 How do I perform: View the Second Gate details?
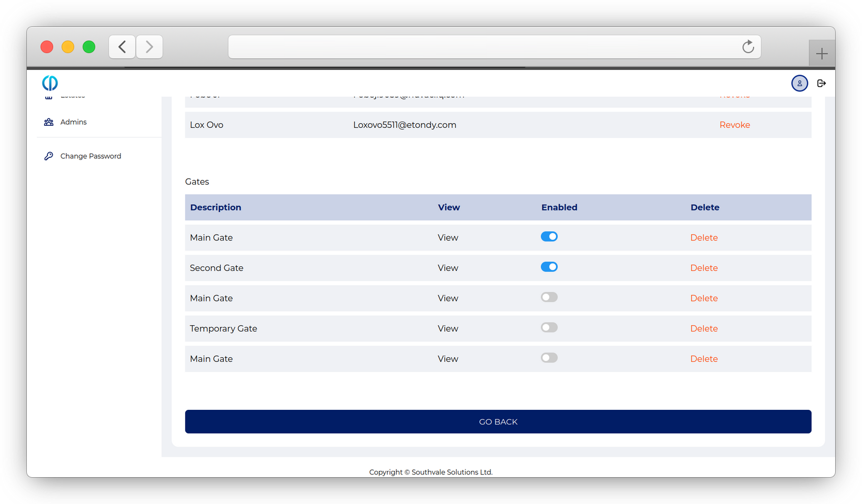(x=448, y=268)
